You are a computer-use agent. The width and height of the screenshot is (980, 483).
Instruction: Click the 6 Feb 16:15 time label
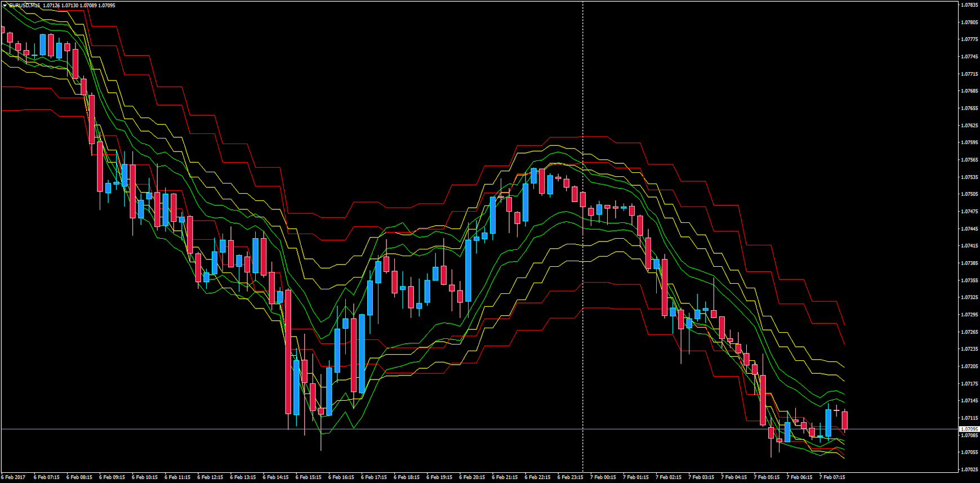[x=341, y=477]
